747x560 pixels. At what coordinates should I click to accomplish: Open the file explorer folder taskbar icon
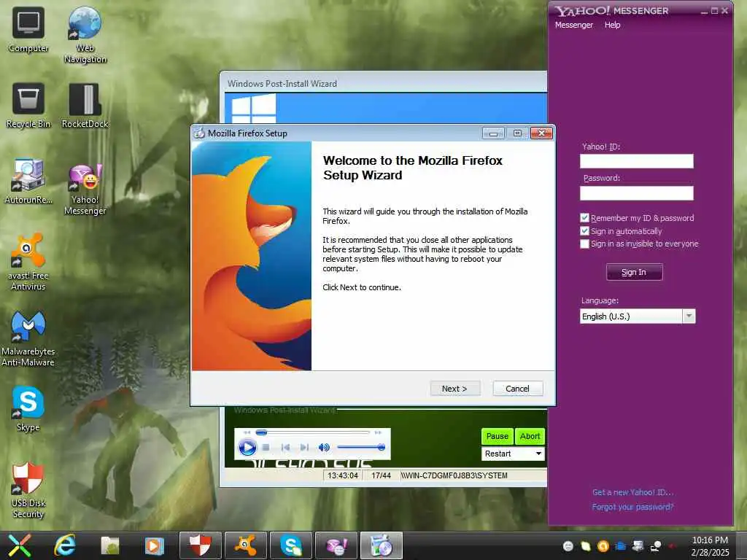(x=110, y=545)
